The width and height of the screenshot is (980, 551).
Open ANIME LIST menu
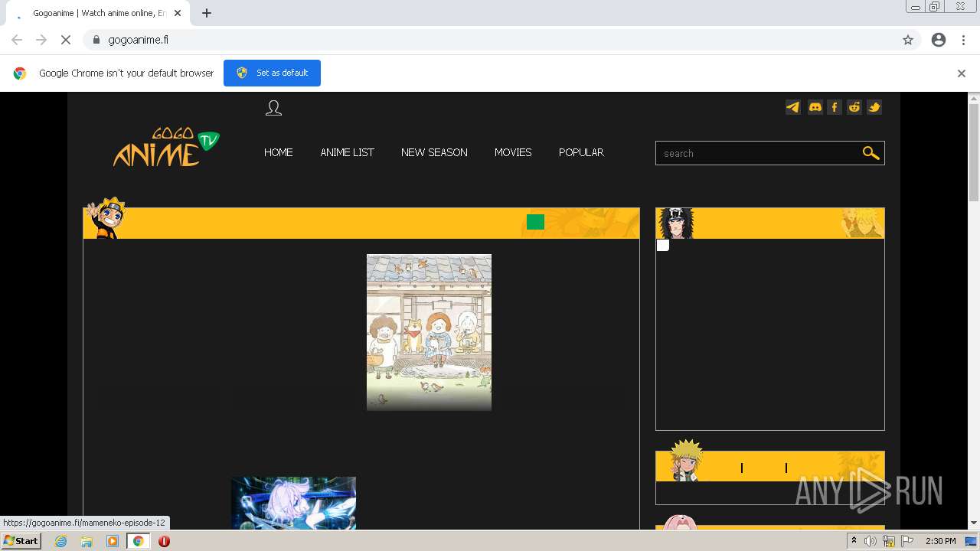click(x=347, y=152)
